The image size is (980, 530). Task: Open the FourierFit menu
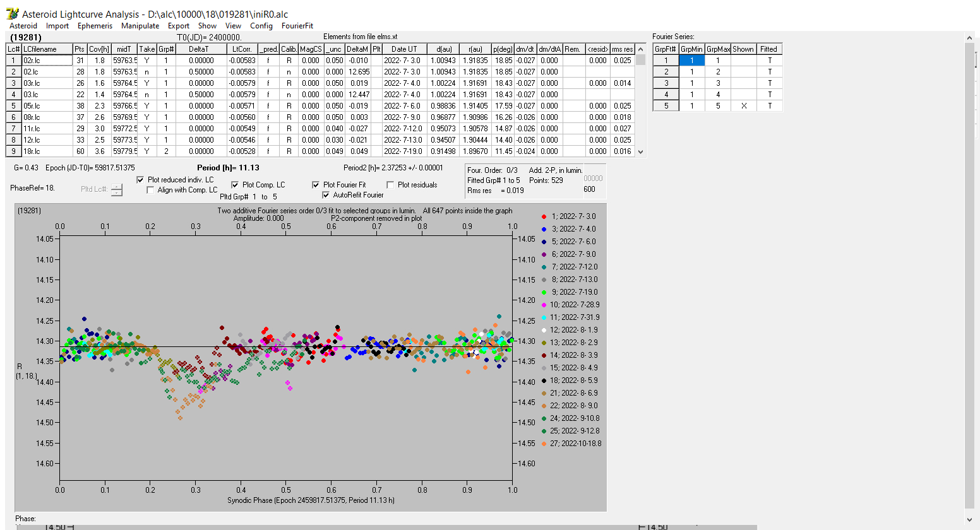click(297, 26)
